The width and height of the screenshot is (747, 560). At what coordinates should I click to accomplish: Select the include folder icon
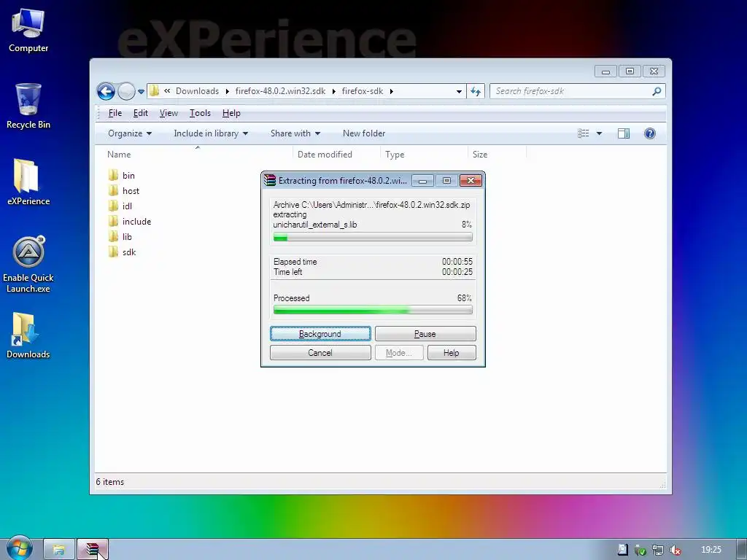113,222
